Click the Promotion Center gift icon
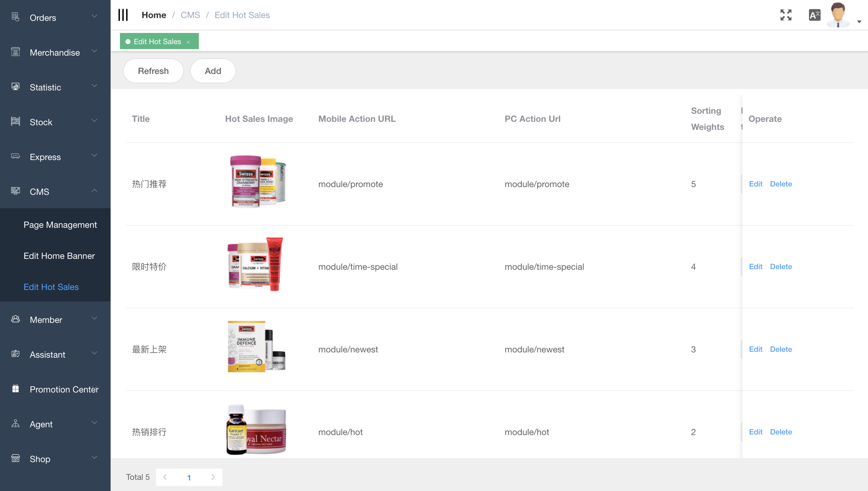Screen dimensions: 868x491 (16, 389)
